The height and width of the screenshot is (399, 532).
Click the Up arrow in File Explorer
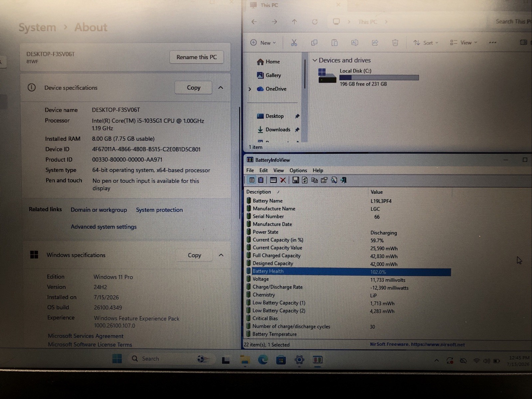tap(294, 22)
